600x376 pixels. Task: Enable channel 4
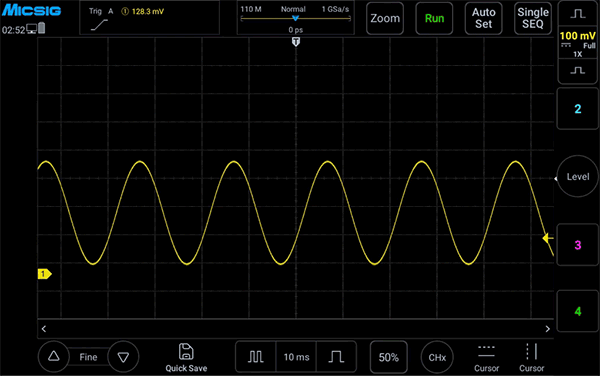578,311
